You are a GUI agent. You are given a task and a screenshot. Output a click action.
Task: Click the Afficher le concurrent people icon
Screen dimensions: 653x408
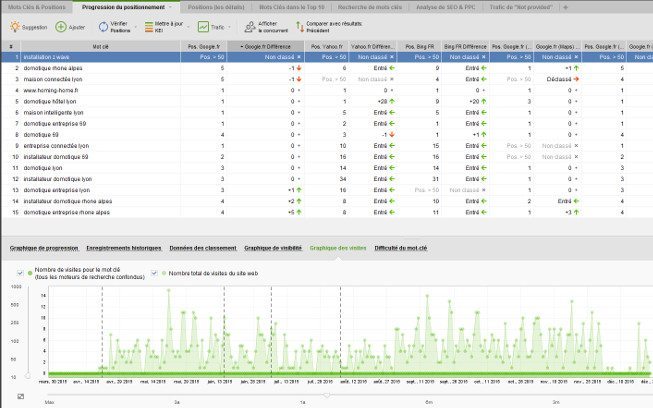click(250, 27)
